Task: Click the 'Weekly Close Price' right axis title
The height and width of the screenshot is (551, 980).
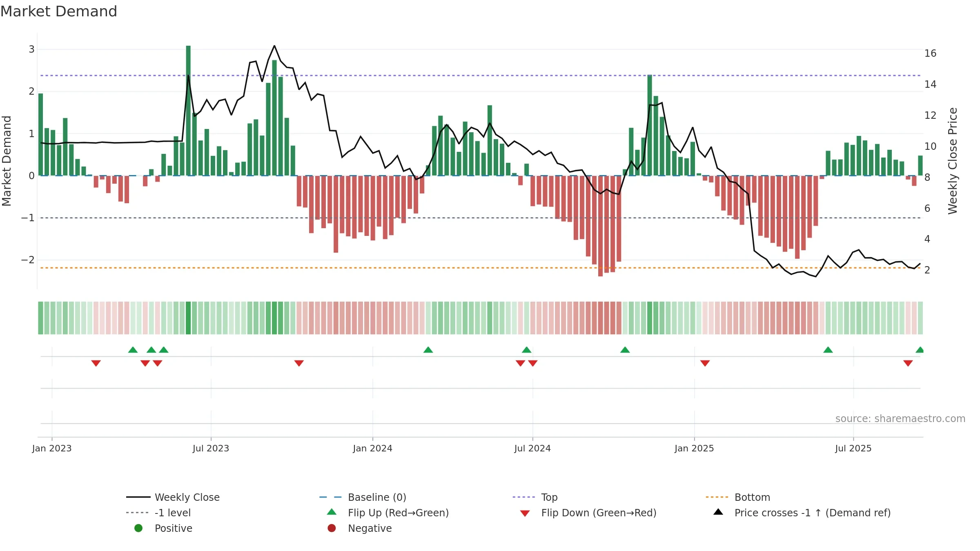Action: pos(953,161)
